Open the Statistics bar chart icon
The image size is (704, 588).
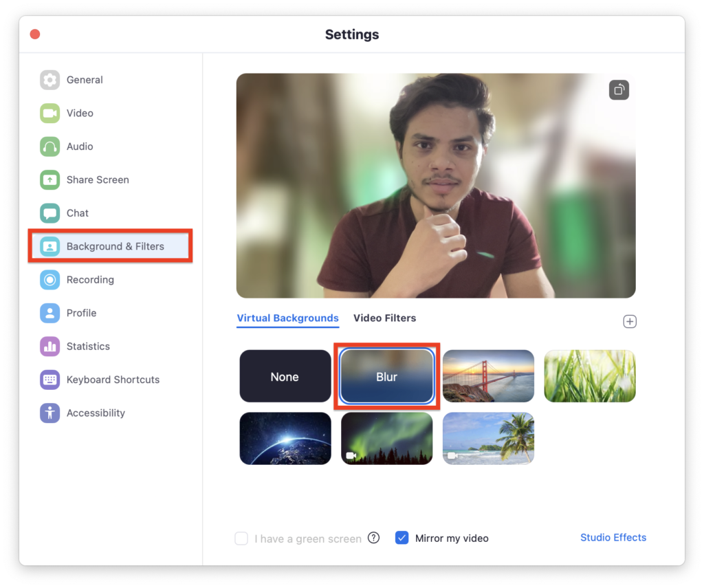(49, 347)
